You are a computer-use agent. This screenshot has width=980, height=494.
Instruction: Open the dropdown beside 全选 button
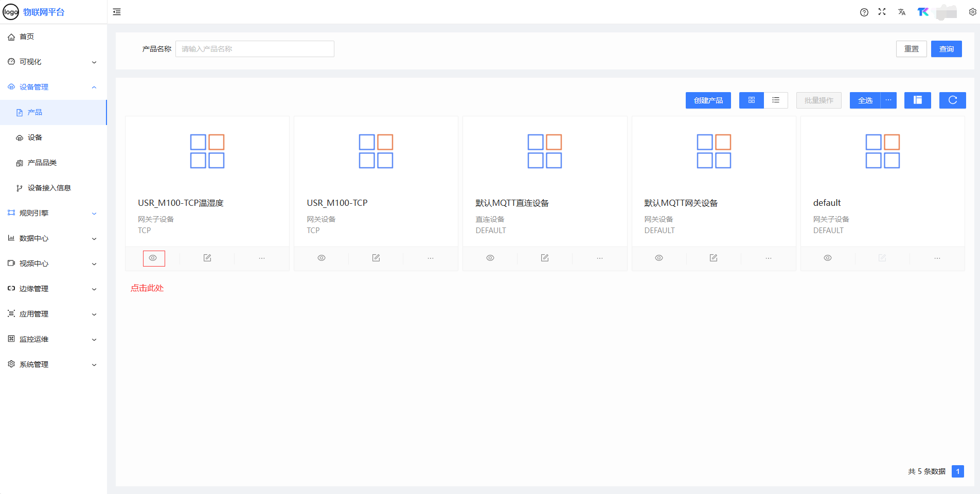[x=888, y=100]
